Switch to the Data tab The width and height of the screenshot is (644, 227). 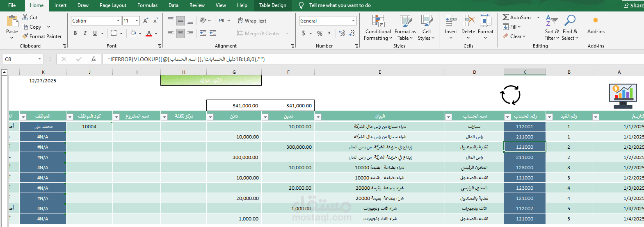coord(174,5)
